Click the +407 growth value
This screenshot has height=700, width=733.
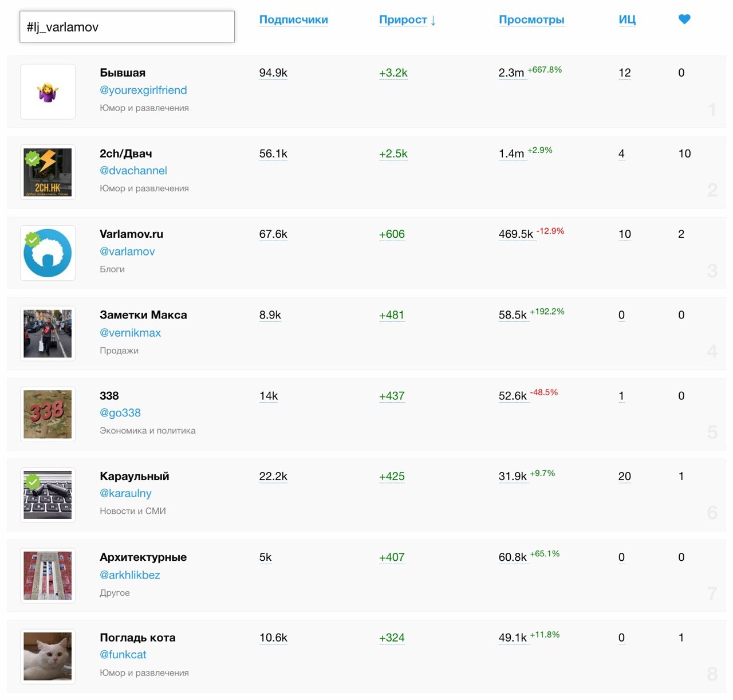pyautogui.click(x=392, y=557)
